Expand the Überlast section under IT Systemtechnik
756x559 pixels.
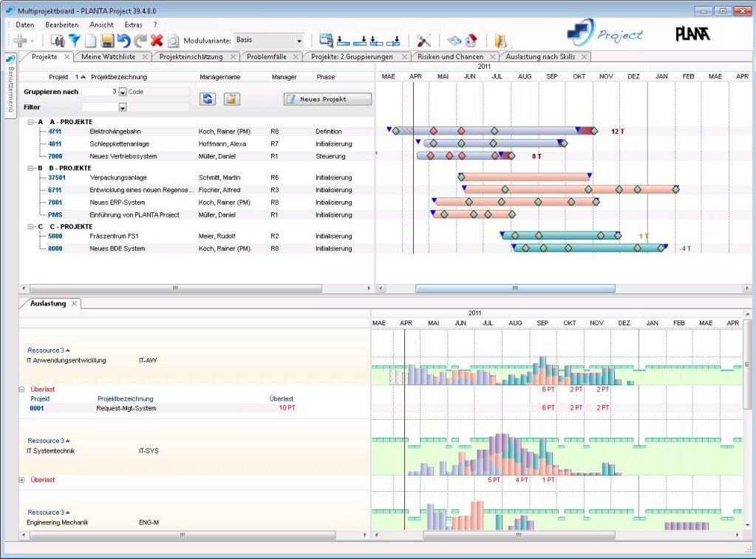(x=22, y=480)
